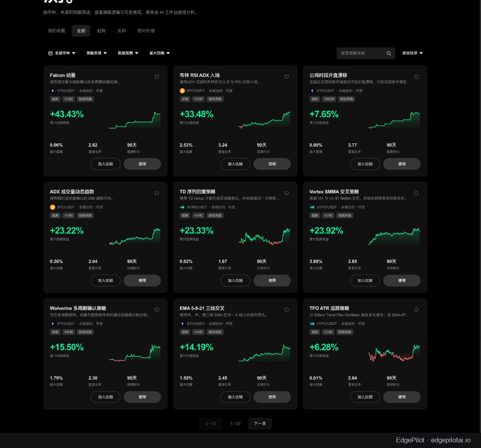Toggle favorite star on 公鸡时段开盘漂移

pos(416,77)
